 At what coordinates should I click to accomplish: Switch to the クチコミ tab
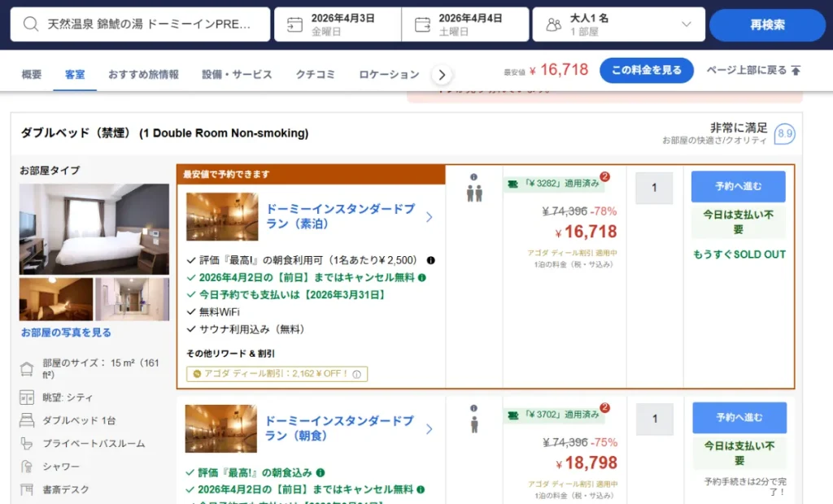click(x=315, y=72)
